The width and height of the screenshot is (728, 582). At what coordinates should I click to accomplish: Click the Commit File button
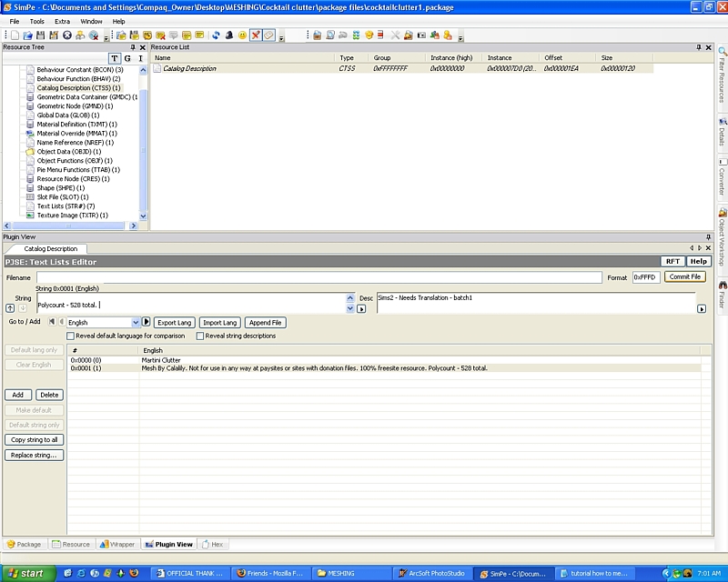tap(684, 276)
